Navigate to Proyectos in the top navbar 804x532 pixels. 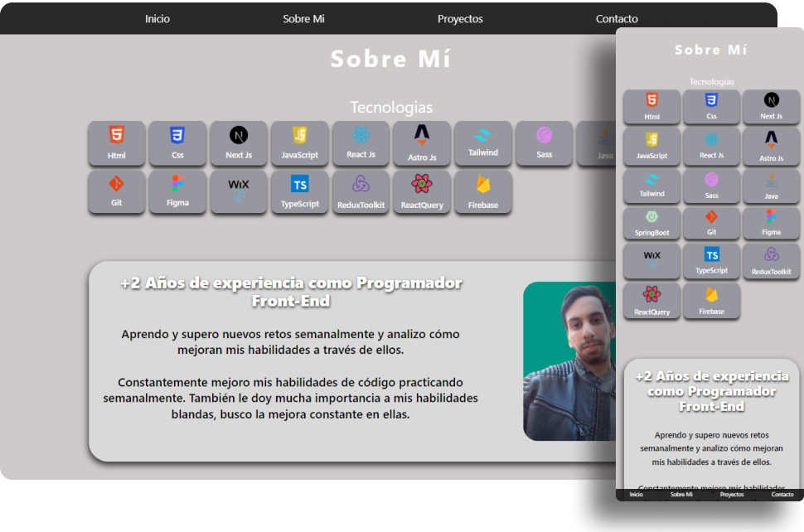[460, 19]
